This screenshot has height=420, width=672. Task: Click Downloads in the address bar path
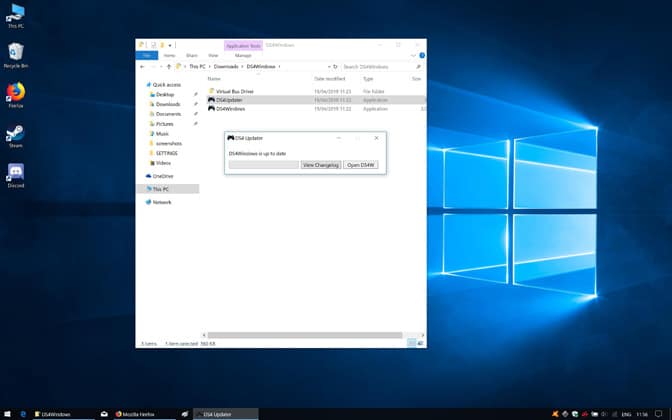[226, 66]
